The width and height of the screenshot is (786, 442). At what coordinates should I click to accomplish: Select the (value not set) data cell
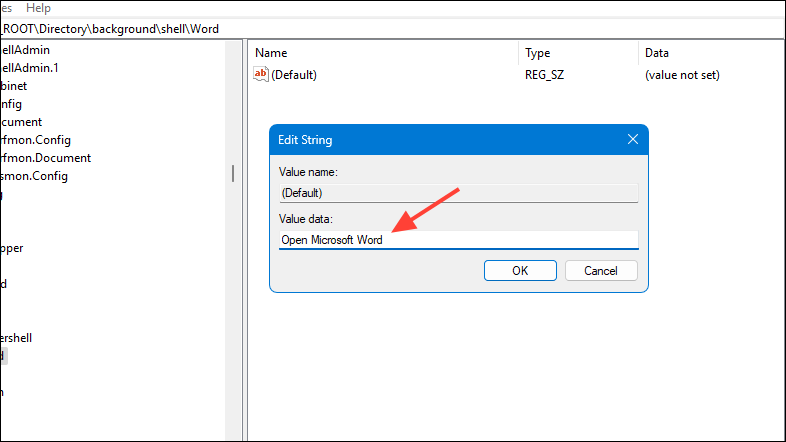(x=682, y=75)
